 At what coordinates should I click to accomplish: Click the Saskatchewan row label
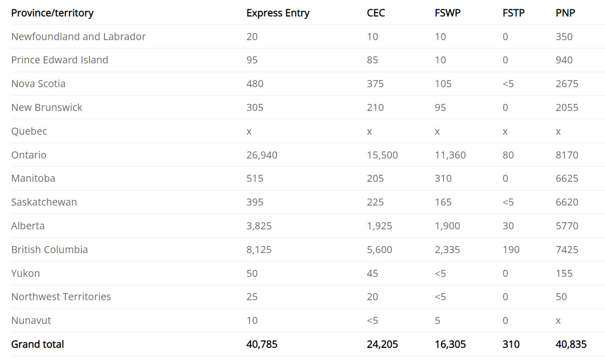[x=44, y=202]
